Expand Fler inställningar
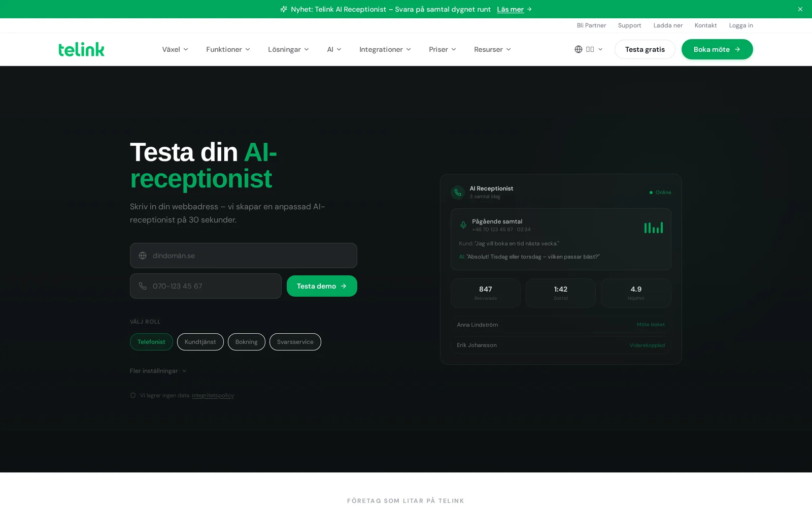812x508 pixels. [158, 371]
